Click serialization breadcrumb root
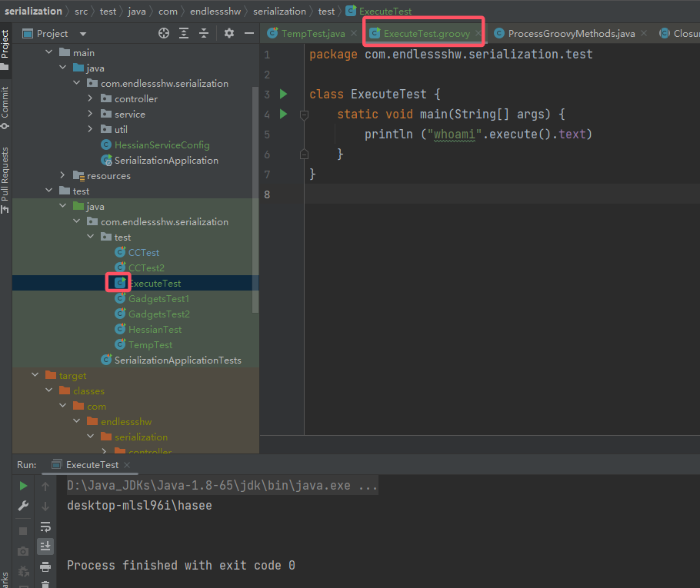The image size is (700, 588). tap(33, 12)
